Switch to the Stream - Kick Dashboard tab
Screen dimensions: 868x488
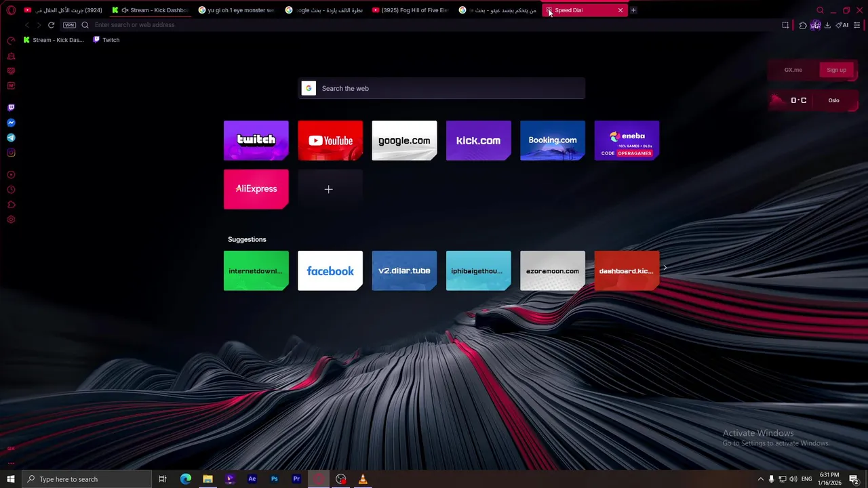point(151,10)
